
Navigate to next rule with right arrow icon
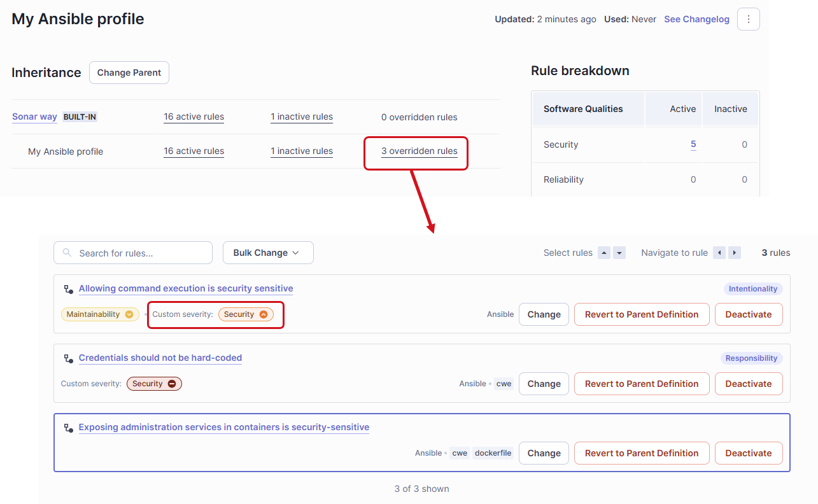(x=734, y=253)
